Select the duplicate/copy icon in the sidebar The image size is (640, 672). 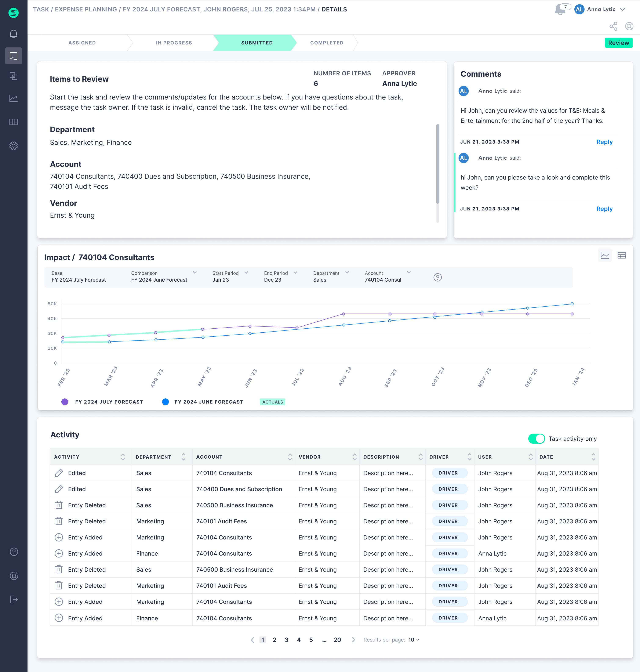14,76
